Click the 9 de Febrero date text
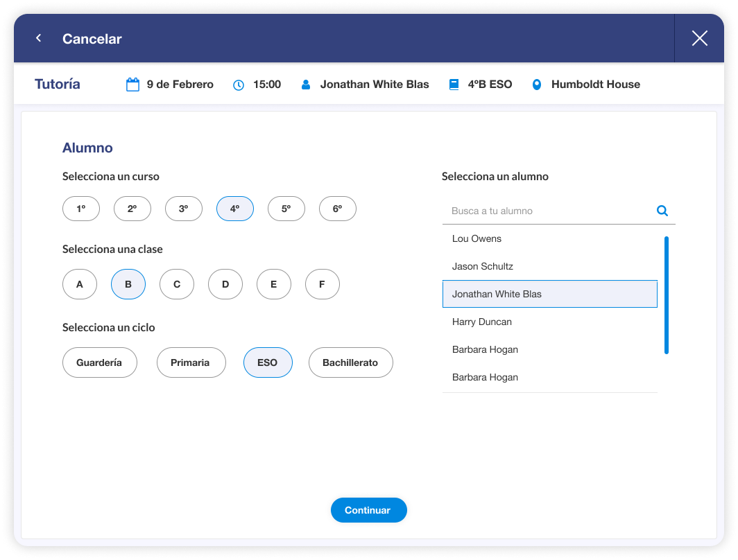Screen dimensions: 738x560 (x=180, y=85)
